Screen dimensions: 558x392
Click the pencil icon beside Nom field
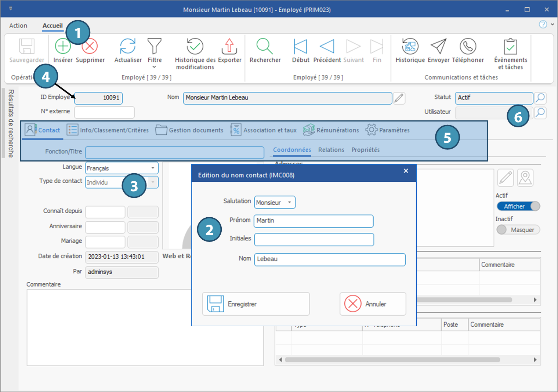[399, 98]
